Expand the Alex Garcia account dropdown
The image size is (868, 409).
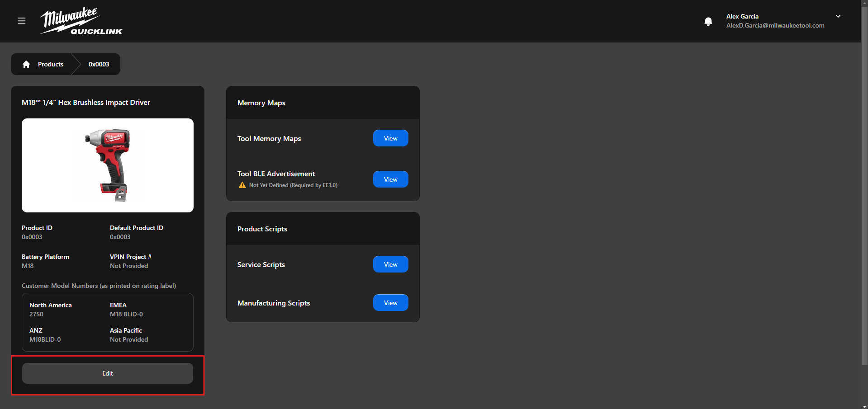[838, 16]
